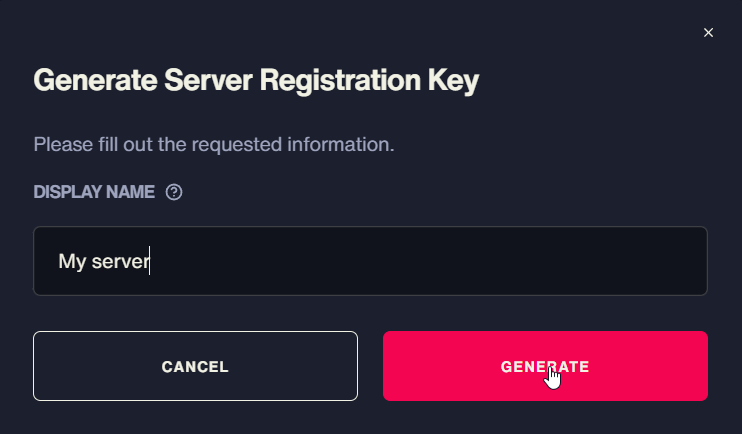
Task: Click the X icon at dialog corner
Action: tap(708, 33)
